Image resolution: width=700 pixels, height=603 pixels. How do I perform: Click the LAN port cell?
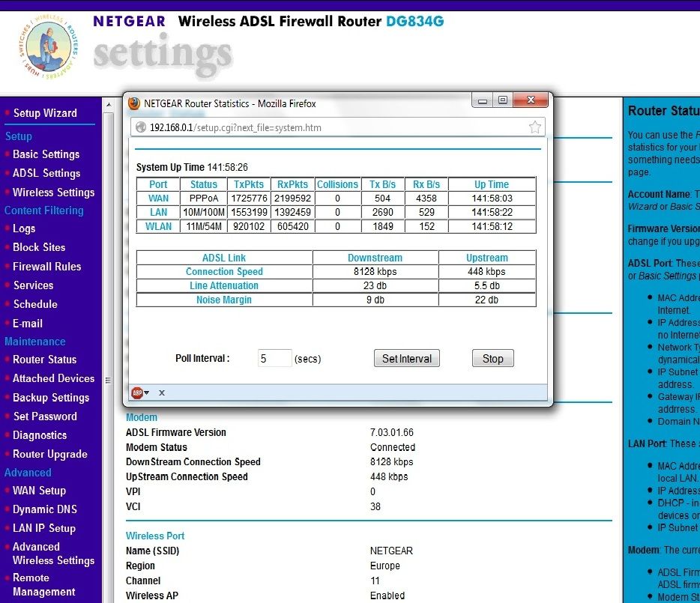click(158, 212)
